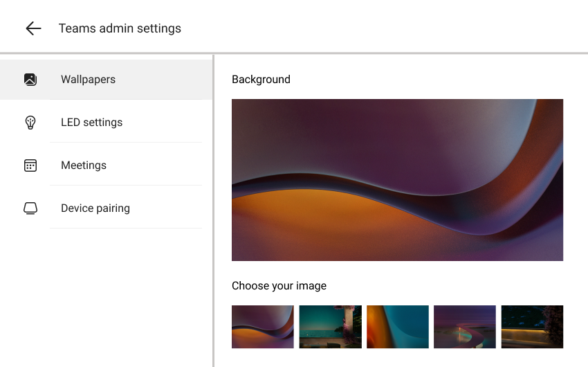588x367 pixels.
Task: Click the 'Background' heading
Action: [x=261, y=80]
